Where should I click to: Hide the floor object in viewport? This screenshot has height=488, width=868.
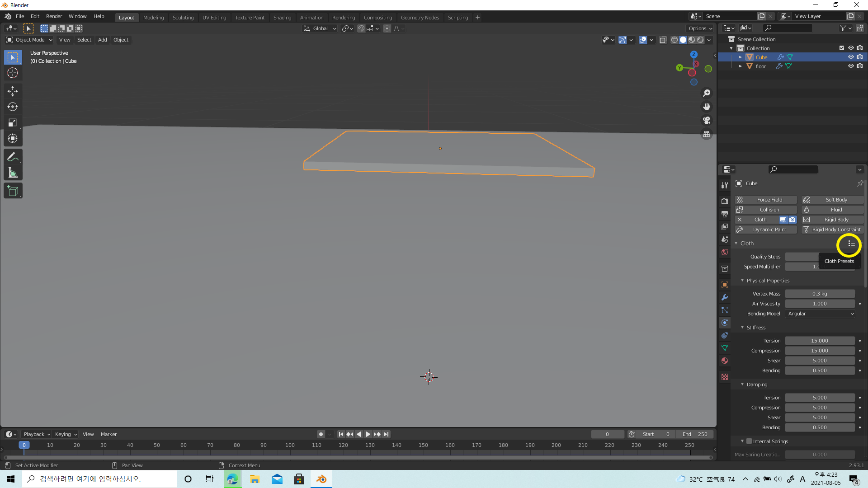click(850, 66)
